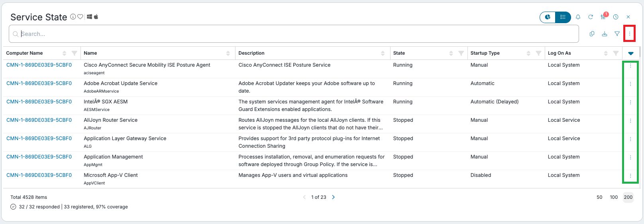Click the 'Total 4528 items' text
644x224 pixels.
[x=29, y=197]
